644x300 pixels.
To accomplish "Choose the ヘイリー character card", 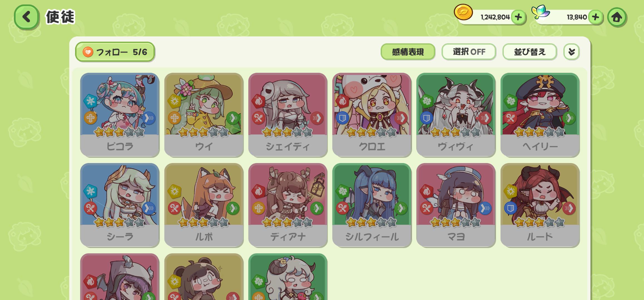I will coord(540,115).
